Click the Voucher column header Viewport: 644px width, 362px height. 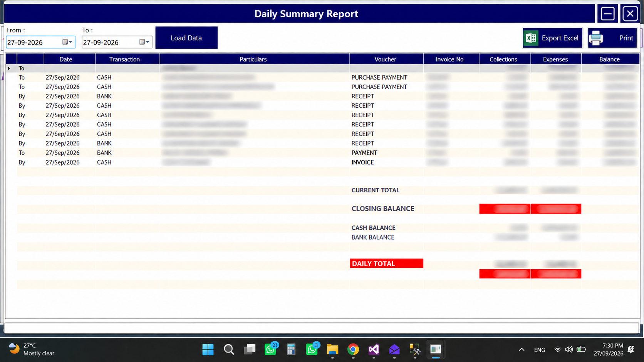(x=386, y=59)
